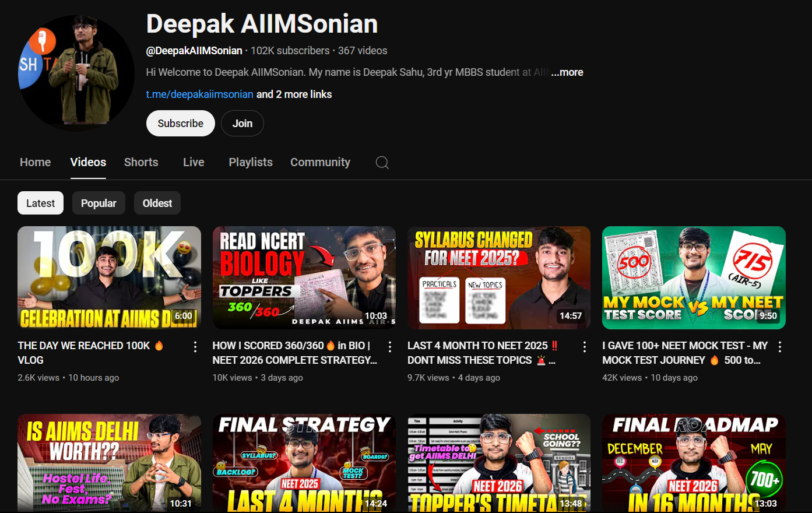
Task: Click the '367 videos' count text
Action: (363, 51)
